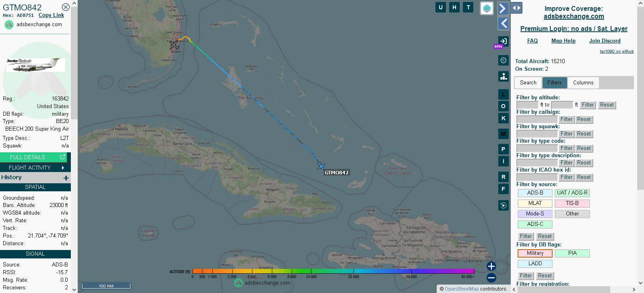This screenshot has height=293, width=644.
Task: Toggle the MLAT source filter
Action: coord(535,203)
